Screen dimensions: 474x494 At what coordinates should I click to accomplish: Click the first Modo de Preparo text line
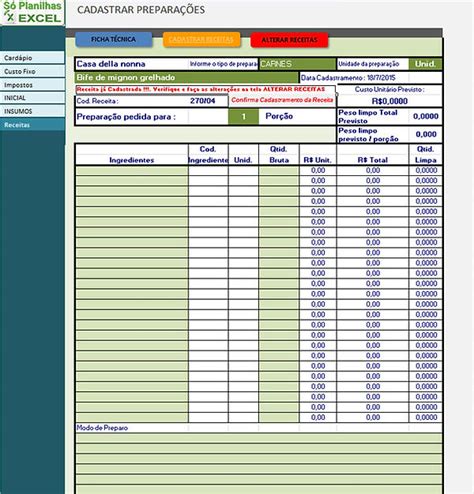click(259, 439)
